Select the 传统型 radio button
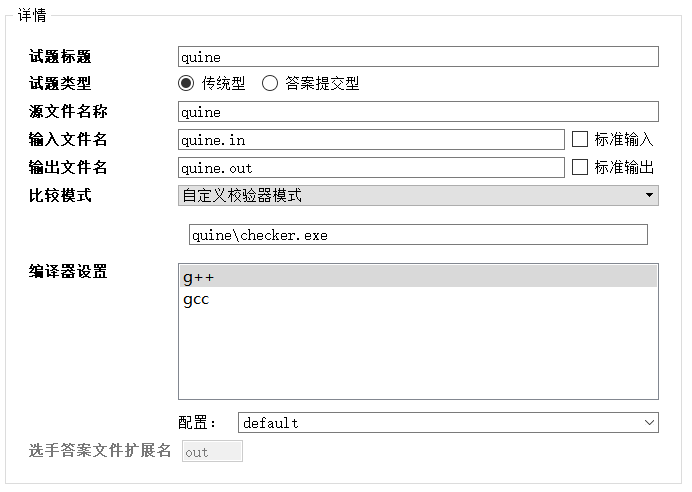The height and width of the screenshot is (492, 692). point(186,84)
